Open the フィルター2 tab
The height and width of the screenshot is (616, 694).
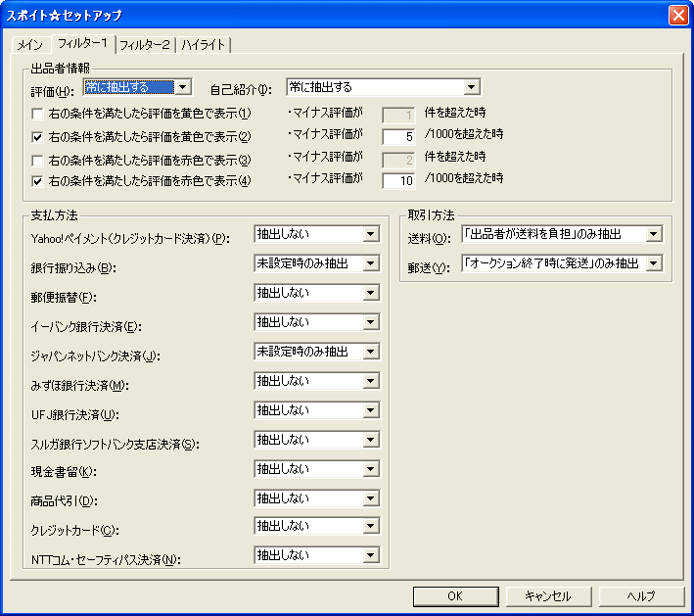tap(145, 45)
